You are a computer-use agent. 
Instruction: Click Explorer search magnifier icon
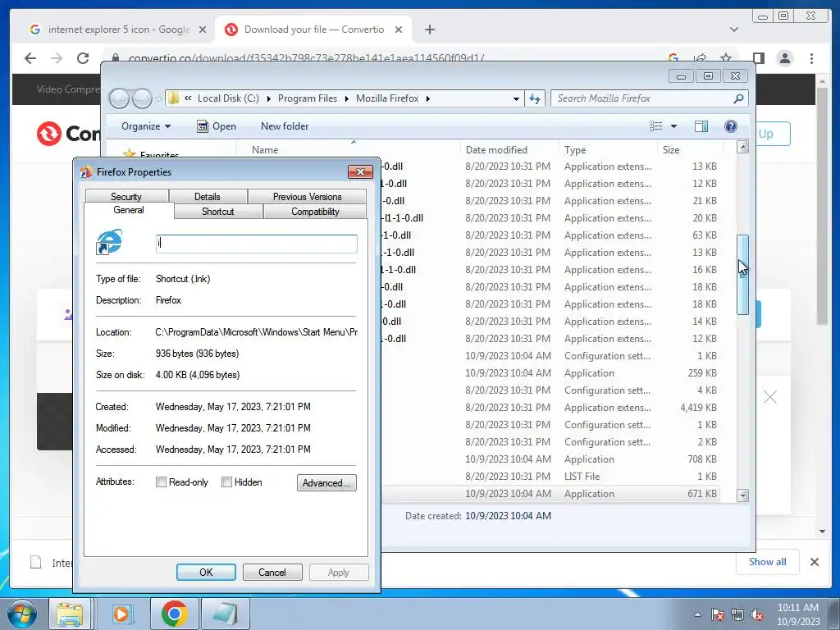pos(738,98)
